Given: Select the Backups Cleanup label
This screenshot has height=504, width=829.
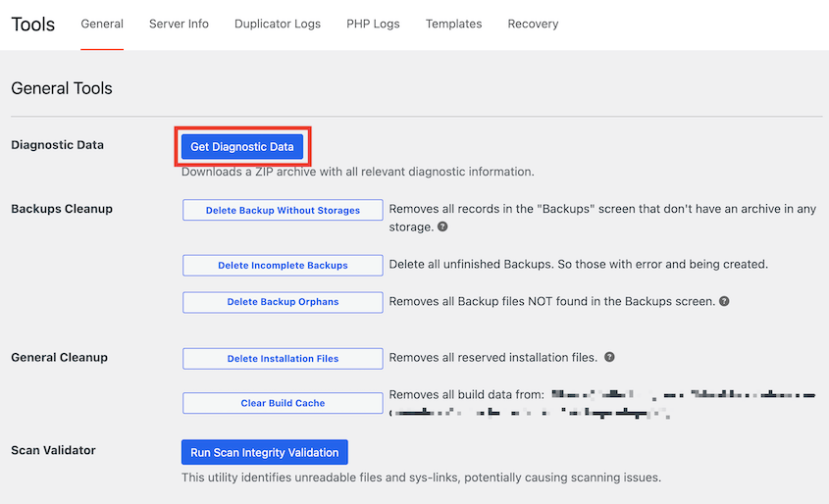Looking at the screenshot, I should [62, 209].
